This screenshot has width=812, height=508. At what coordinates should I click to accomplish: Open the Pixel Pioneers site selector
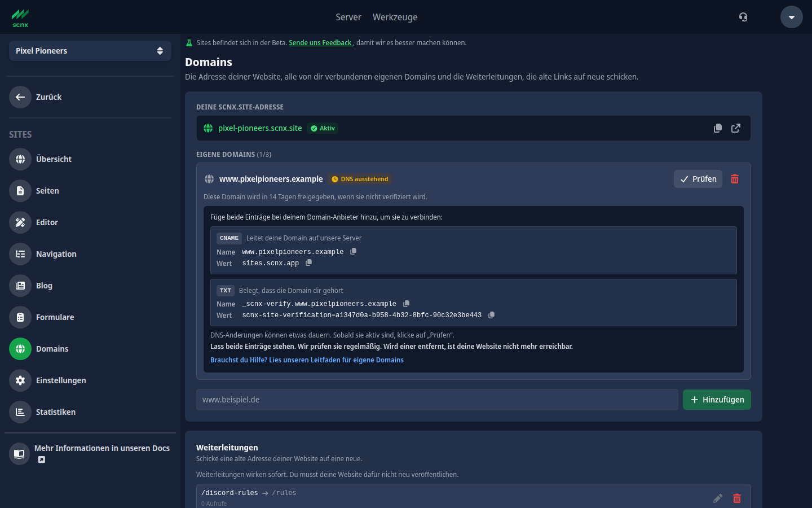(90, 51)
